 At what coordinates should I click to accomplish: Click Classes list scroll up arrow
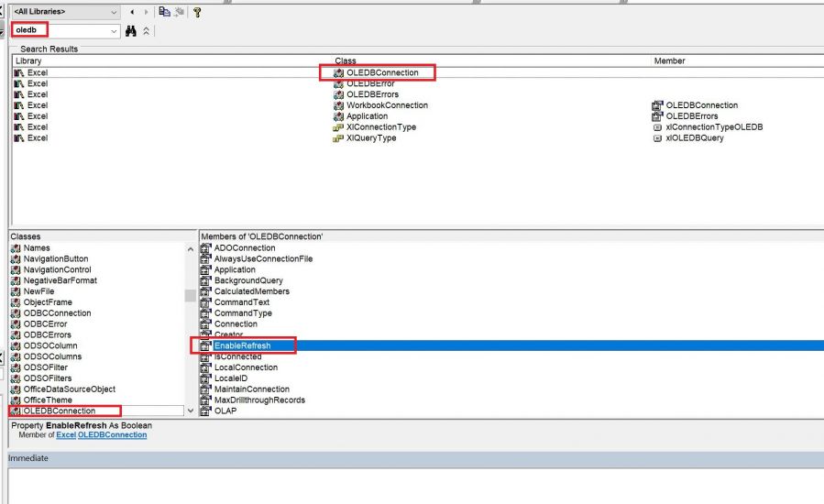[191, 249]
